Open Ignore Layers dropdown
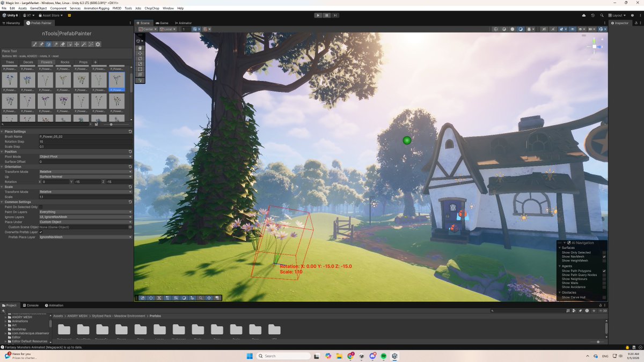The width and height of the screenshot is (644, 362). coord(86,217)
